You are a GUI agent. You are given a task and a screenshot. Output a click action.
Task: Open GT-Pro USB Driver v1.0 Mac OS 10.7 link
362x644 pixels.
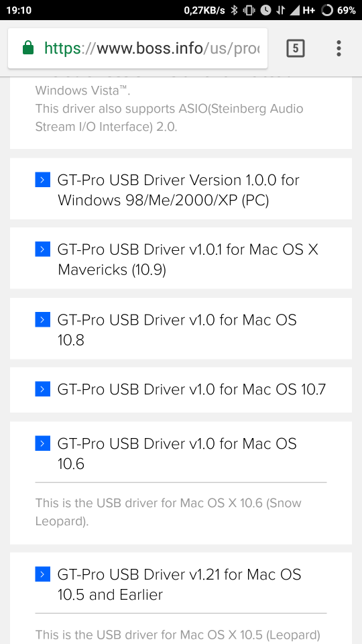[192, 389]
